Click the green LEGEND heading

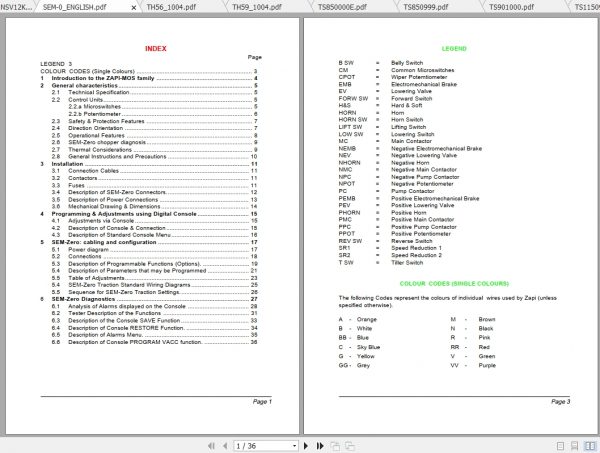coord(454,49)
